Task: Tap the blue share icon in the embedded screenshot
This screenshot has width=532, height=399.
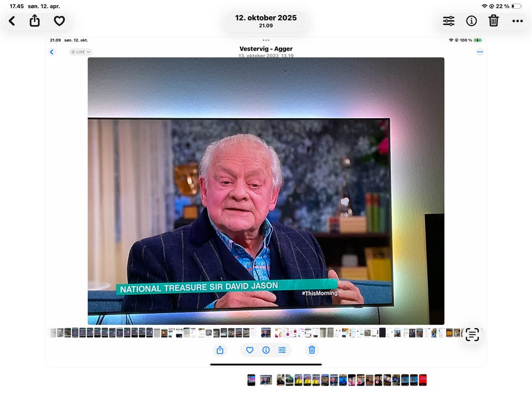Action: pos(220,350)
